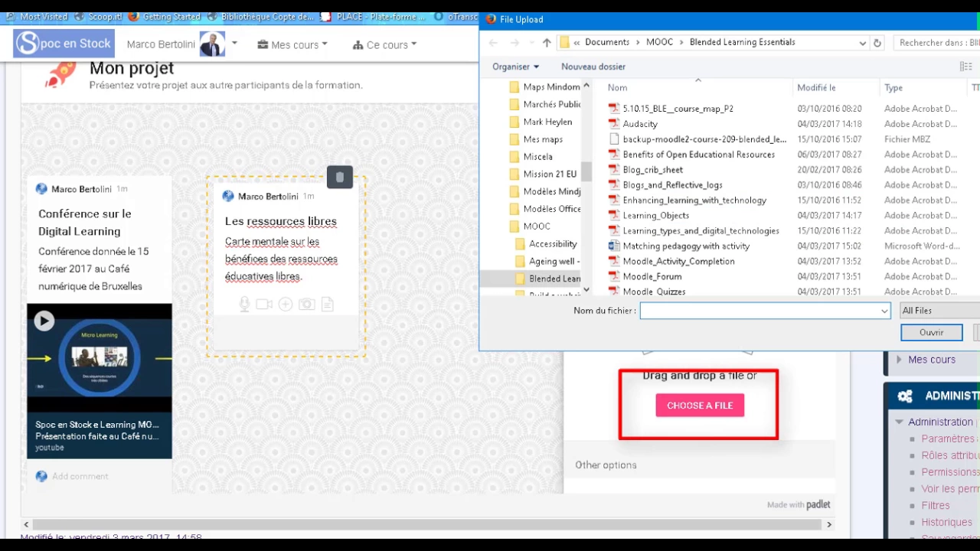Click the trash icon on the padlet post

[340, 177]
